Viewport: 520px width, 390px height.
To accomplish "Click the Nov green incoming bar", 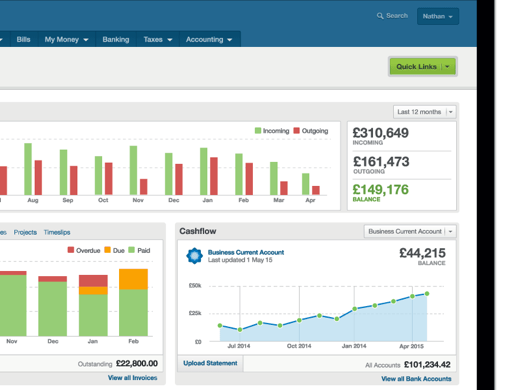I will pyautogui.click(x=133, y=170).
